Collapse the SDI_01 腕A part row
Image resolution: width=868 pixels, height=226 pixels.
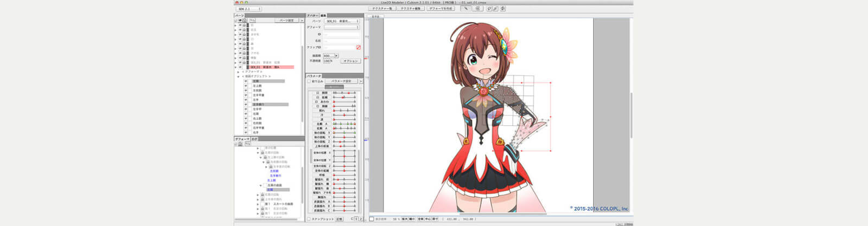pos(235,67)
